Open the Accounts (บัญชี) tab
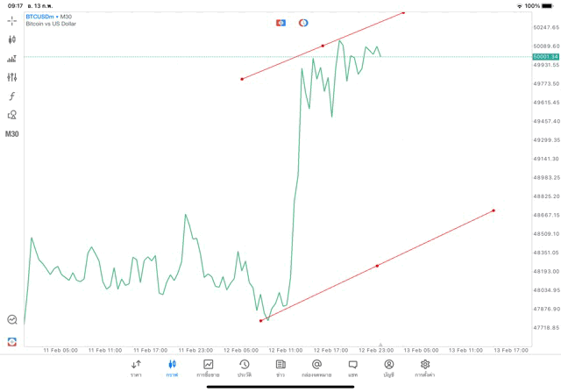The image size is (561, 392). pos(388,367)
